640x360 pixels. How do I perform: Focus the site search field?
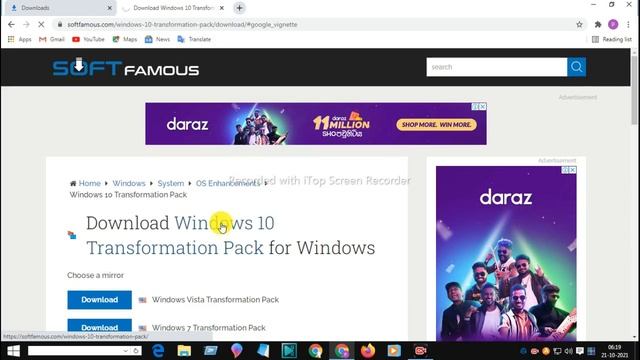496,67
